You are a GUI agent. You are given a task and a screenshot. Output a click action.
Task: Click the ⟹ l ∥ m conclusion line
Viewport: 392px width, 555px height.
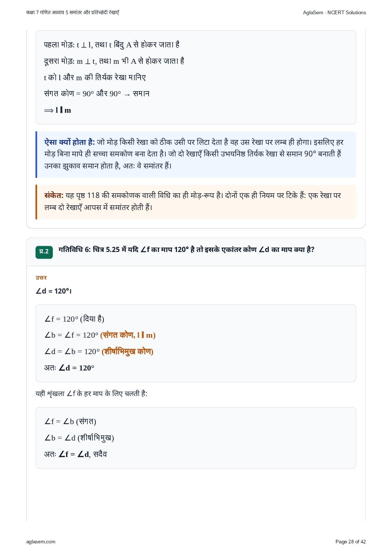pos(58,110)
